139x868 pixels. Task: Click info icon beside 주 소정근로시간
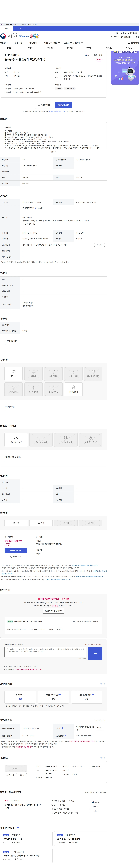(35, 208)
